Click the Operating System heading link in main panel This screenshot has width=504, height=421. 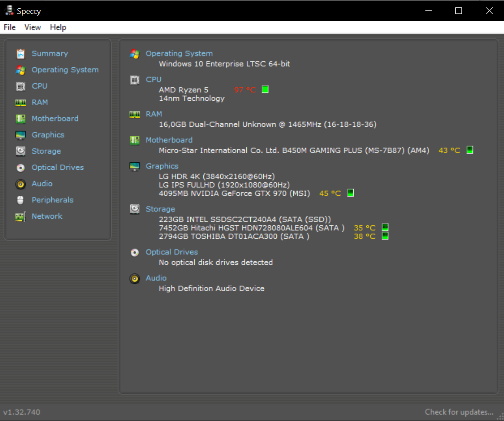pyautogui.click(x=179, y=54)
